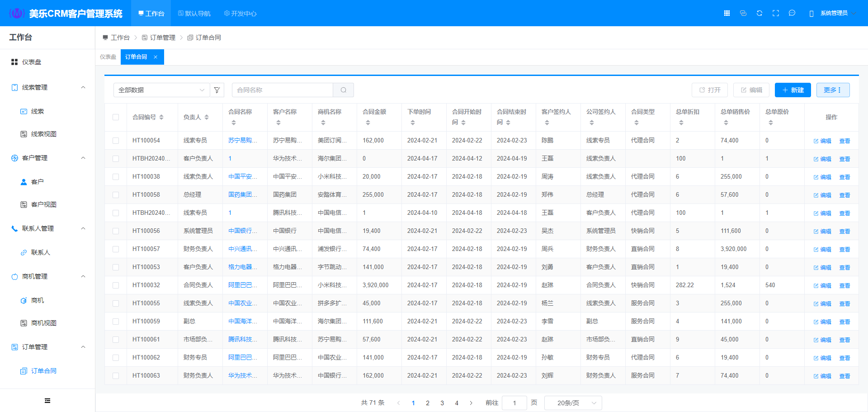868x412 pixels.
Task: Click the refresh icon in top bar
Action: tap(759, 13)
